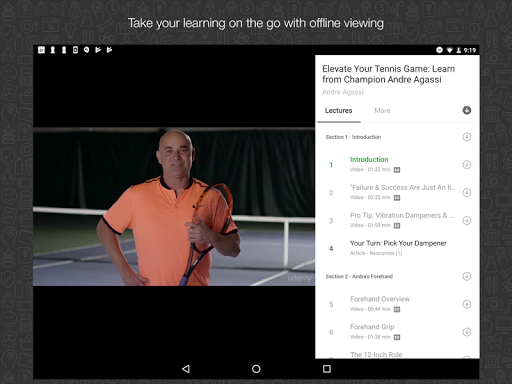Download the Introduction lecture video

click(467, 164)
